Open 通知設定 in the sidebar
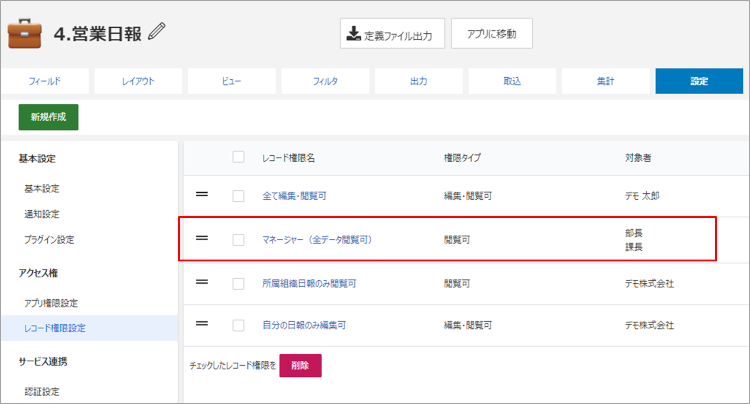The image size is (750, 404). pyautogui.click(x=42, y=214)
